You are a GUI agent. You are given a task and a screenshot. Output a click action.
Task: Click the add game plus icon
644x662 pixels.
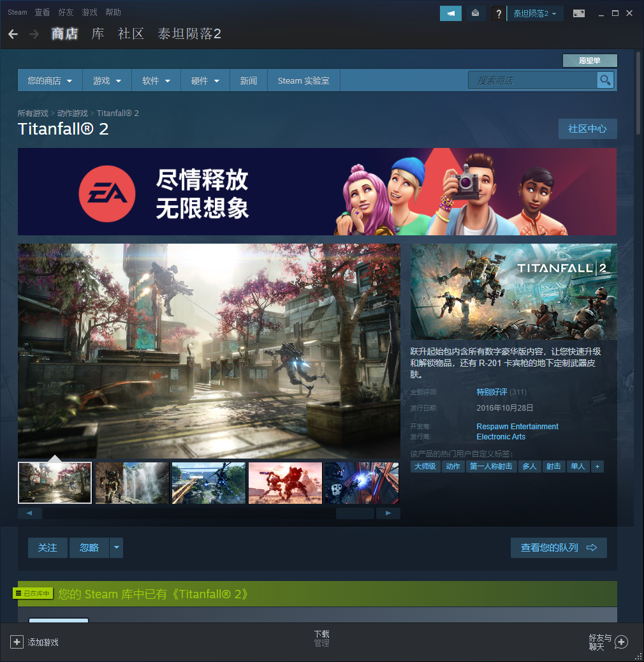coord(17,642)
